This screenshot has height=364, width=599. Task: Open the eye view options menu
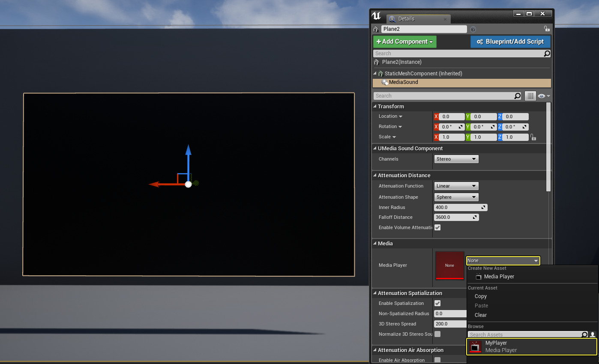544,96
